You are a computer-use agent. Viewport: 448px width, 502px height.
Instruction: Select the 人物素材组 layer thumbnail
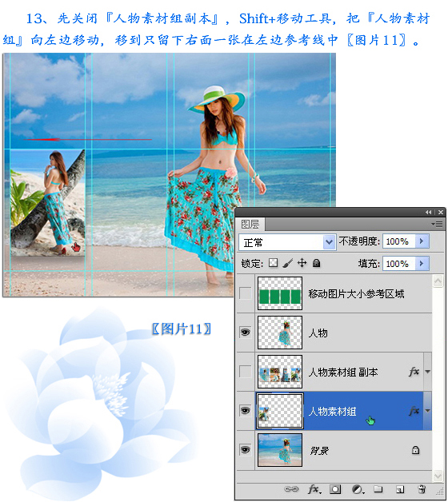tap(280, 411)
